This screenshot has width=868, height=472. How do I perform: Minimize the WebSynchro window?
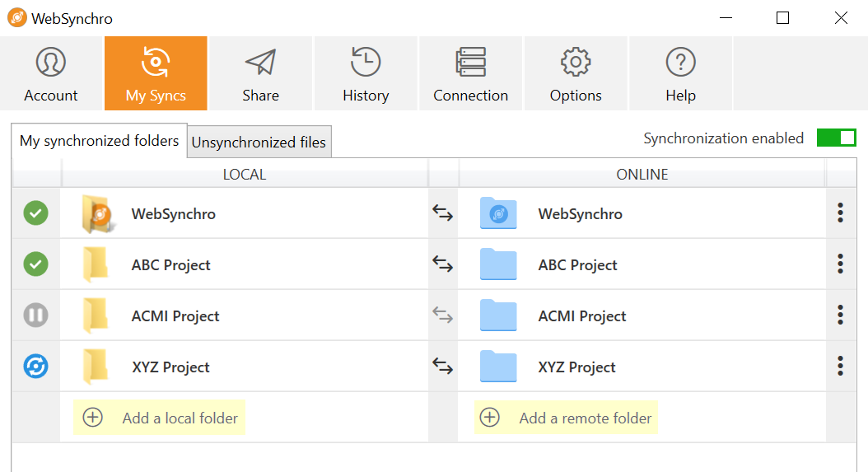[x=726, y=18]
